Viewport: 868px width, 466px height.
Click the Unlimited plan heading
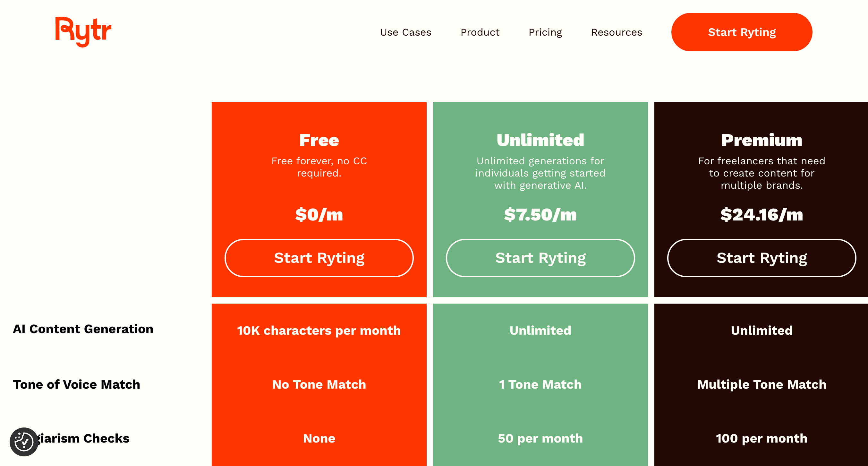coord(540,140)
